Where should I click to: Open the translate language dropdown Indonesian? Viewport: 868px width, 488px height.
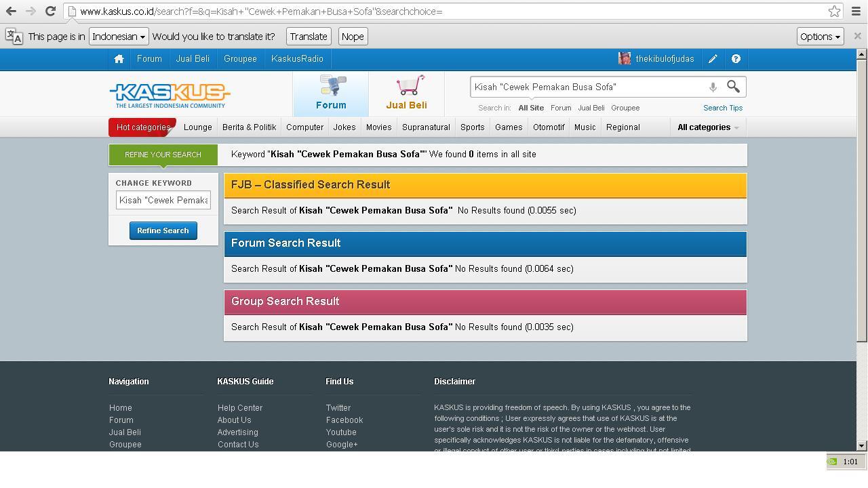point(119,37)
